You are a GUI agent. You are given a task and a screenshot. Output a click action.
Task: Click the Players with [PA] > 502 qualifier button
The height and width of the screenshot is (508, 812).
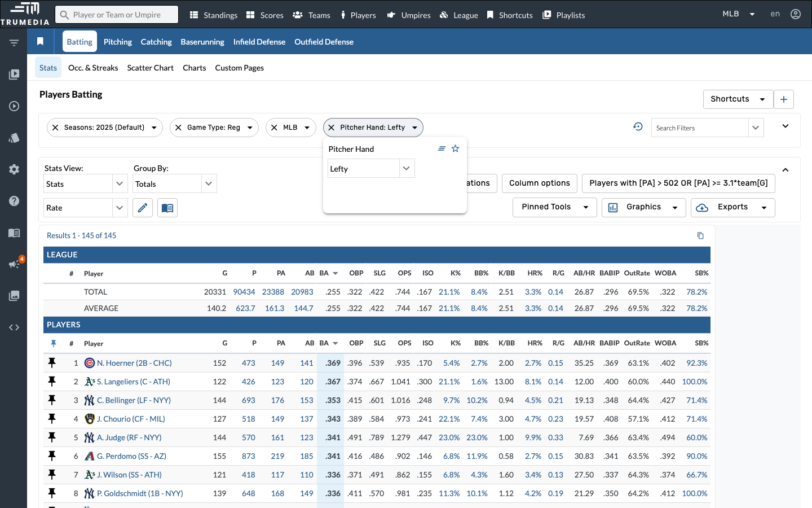[678, 183]
